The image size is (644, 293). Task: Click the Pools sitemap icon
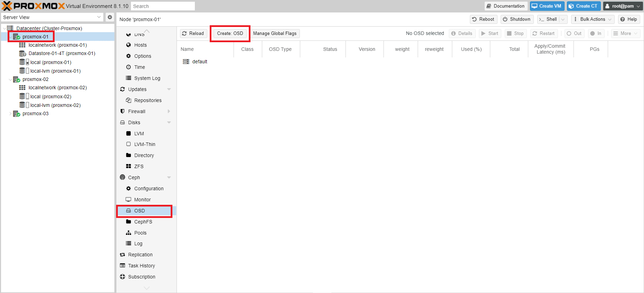(129, 233)
